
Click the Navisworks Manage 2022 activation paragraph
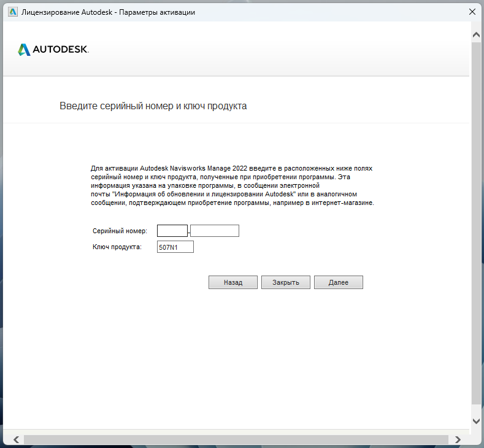232,185
